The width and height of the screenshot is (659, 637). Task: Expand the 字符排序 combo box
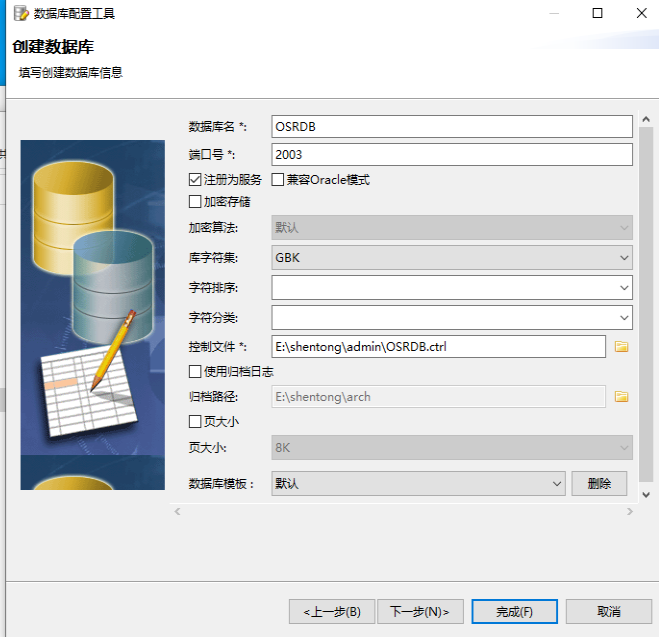pyautogui.click(x=452, y=287)
